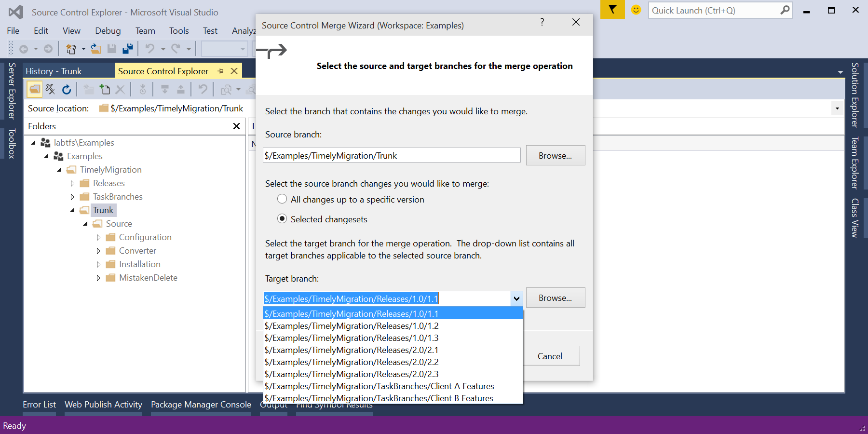Click the Delete X icon in explorer toolbar
Screen dimensions: 868x434
[121, 89]
